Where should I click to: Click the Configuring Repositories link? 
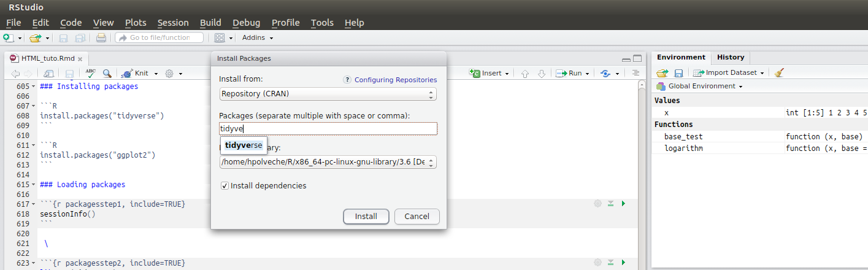click(x=396, y=80)
